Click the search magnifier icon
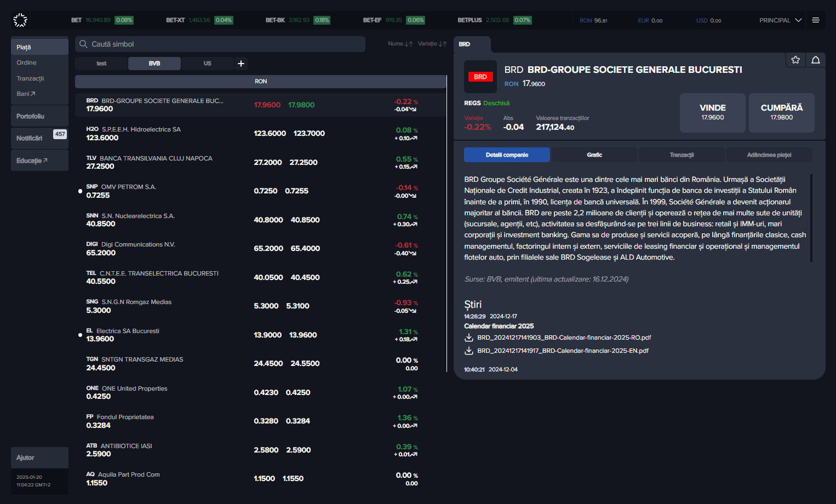The height and width of the screenshot is (504, 836). (83, 44)
